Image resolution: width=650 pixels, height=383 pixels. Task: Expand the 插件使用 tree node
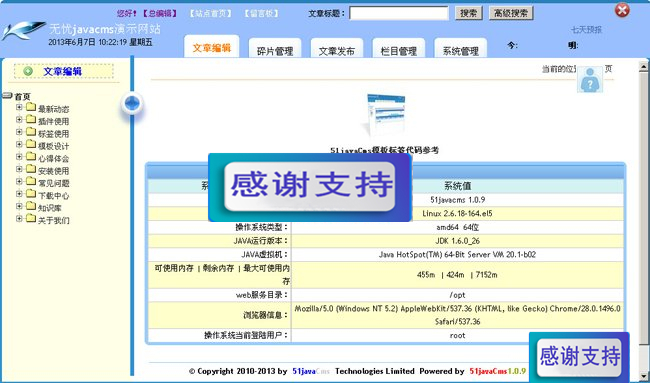[x=19, y=120]
